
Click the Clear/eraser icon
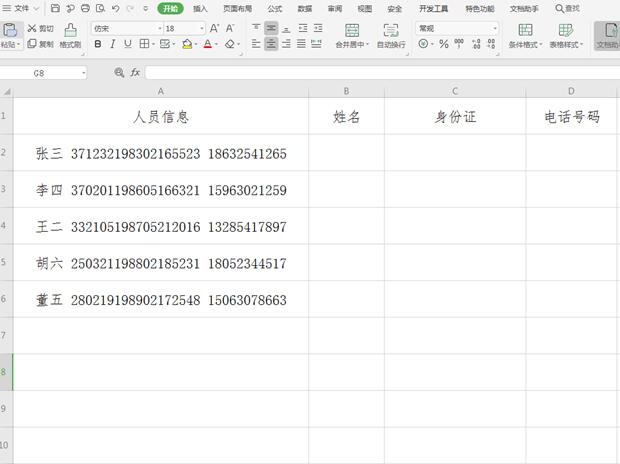click(230, 44)
